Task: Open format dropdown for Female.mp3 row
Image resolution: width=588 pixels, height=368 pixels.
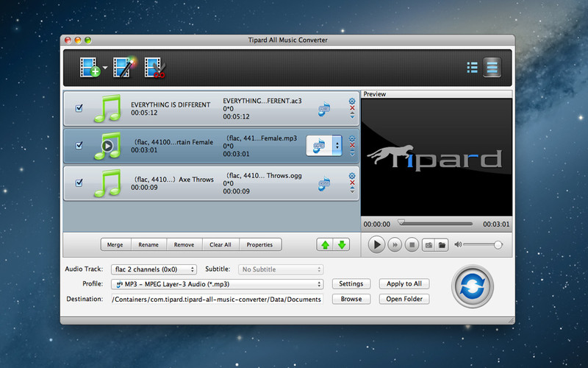Action: [x=324, y=145]
